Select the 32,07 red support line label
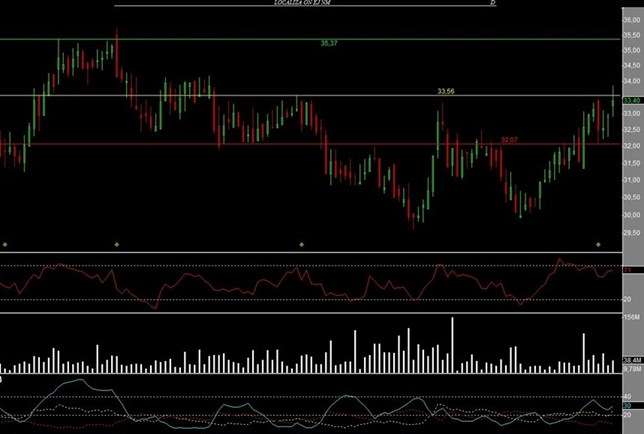Screen dimensions: 644x434 [509, 140]
